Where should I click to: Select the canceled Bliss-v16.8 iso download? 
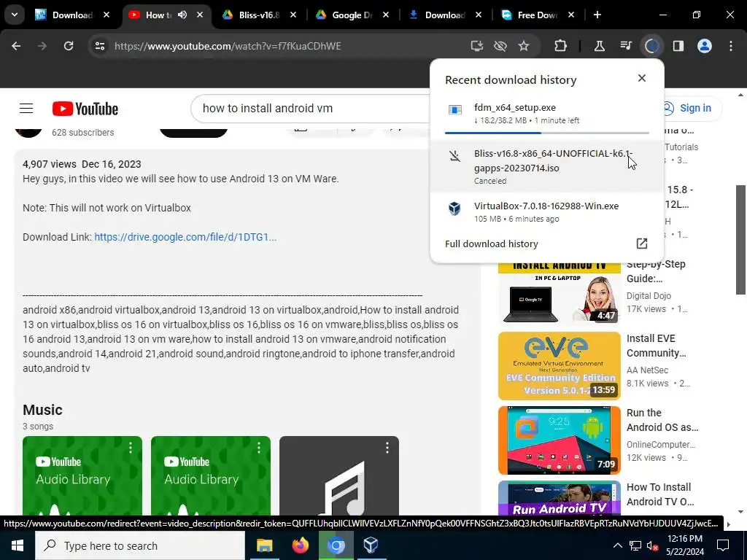tap(547, 166)
